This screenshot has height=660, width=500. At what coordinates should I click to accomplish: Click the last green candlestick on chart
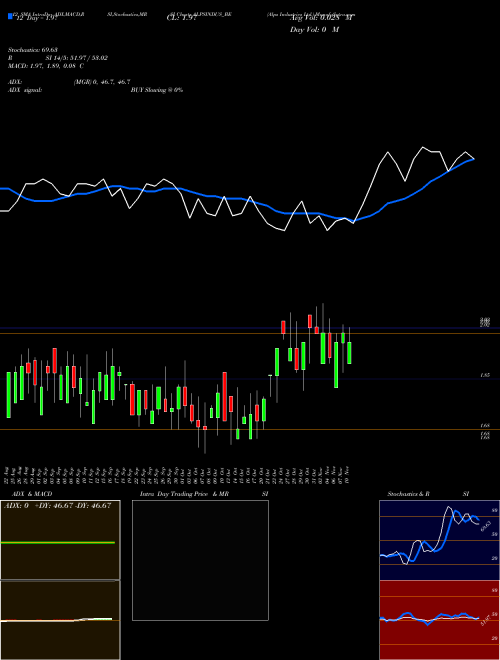point(349,353)
